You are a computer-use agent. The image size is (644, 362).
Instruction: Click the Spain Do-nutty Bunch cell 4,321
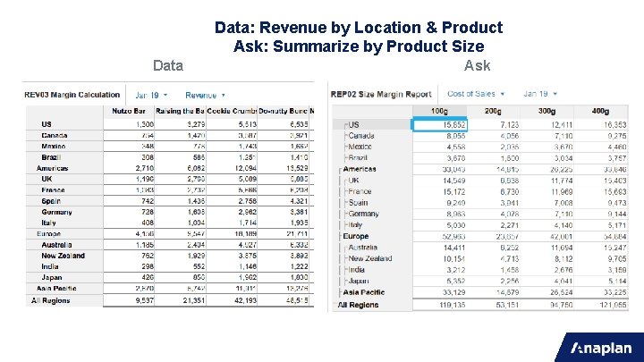pyautogui.click(x=283, y=201)
